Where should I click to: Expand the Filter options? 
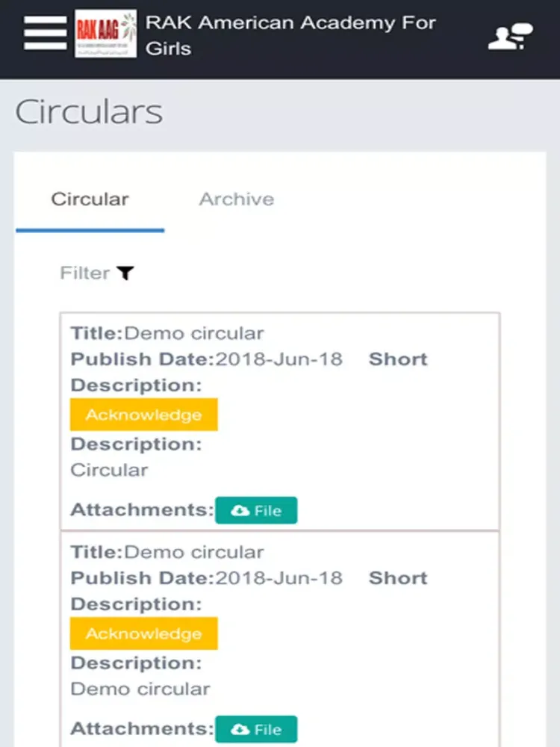(x=97, y=273)
